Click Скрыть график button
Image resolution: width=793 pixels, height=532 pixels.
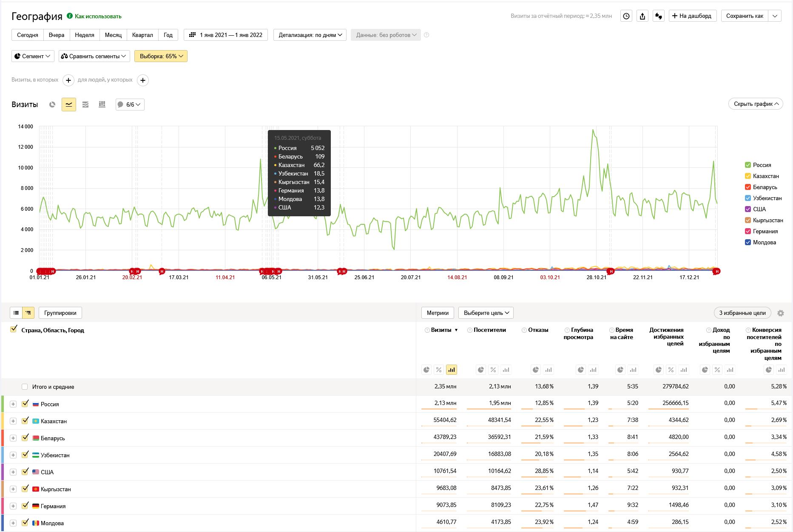(x=756, y=104)
